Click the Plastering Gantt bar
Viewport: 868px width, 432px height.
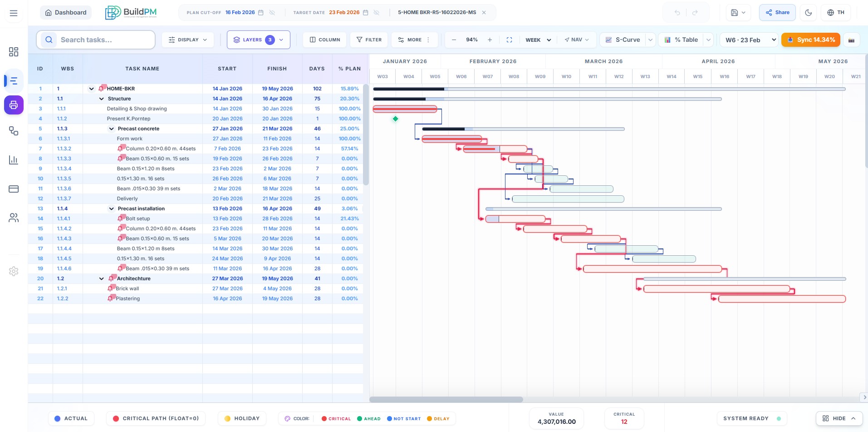(x=782, y=298)
